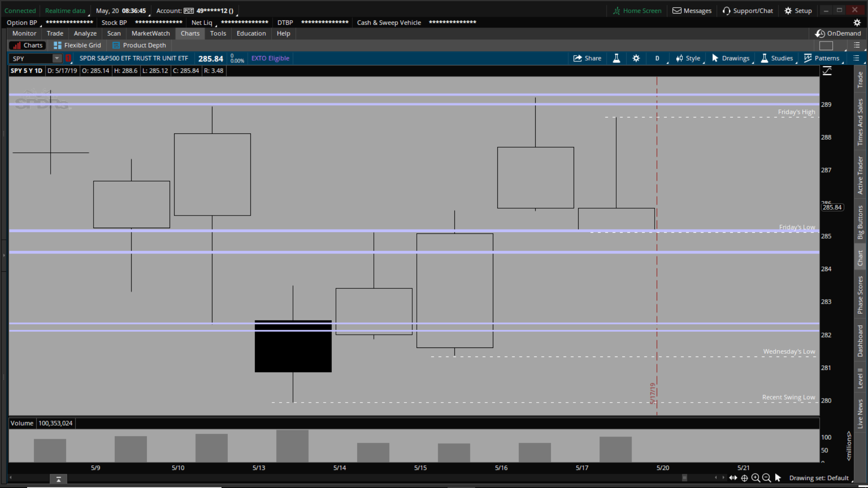Viewport: 868px width, 488px height.
Task: Click the Recent Swing Low label
Action: tap(788, 397)
